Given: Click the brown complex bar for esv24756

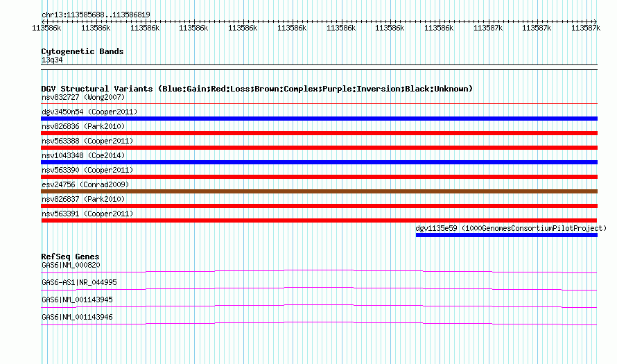Looking at the screenshot, I should (x=319, y=191).
